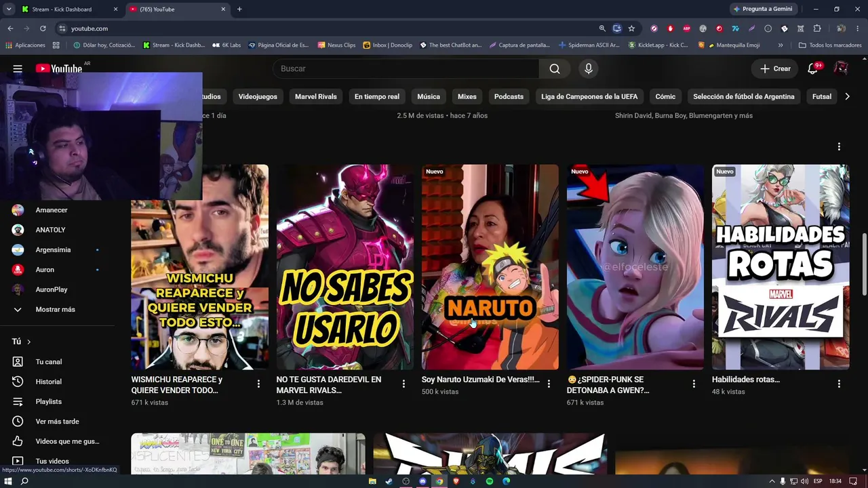The height and width of the screenshot is (488, 868).
Task: Open Ver más tarde in the sidebar
Action: tap(57, 422)
